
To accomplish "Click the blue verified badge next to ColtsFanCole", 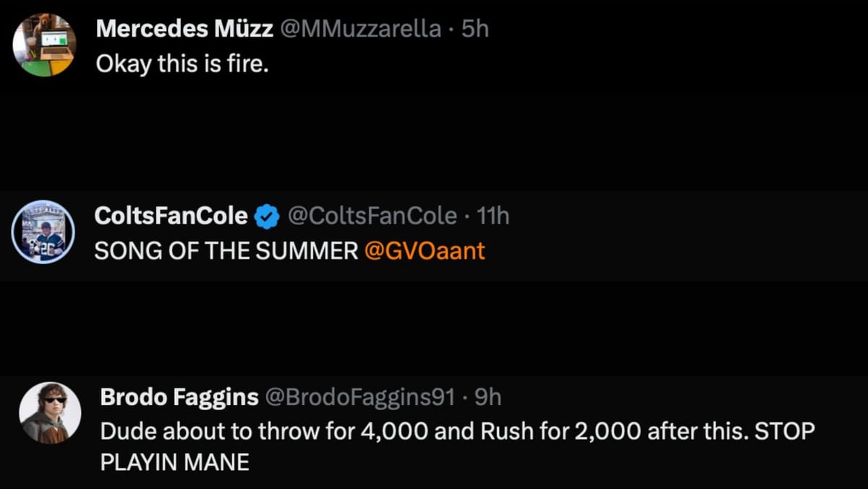I will click(x=269, y=216).
